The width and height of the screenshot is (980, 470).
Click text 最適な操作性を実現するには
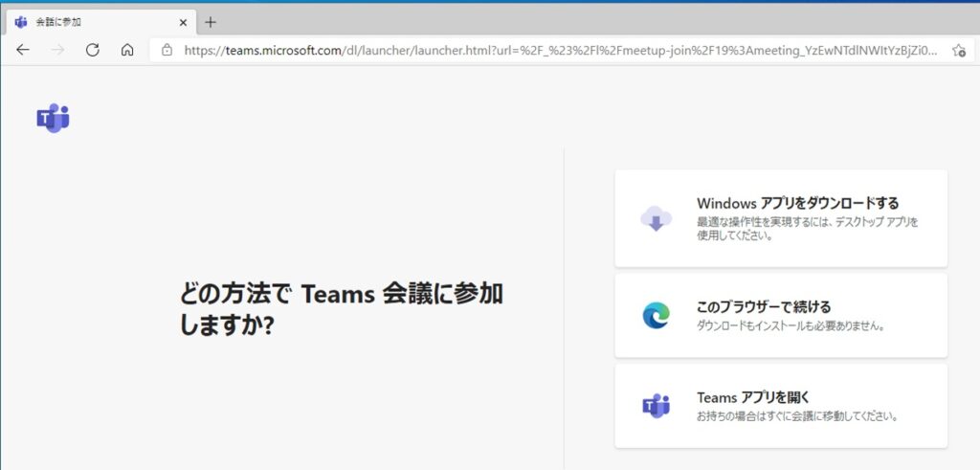click(761, 222)
